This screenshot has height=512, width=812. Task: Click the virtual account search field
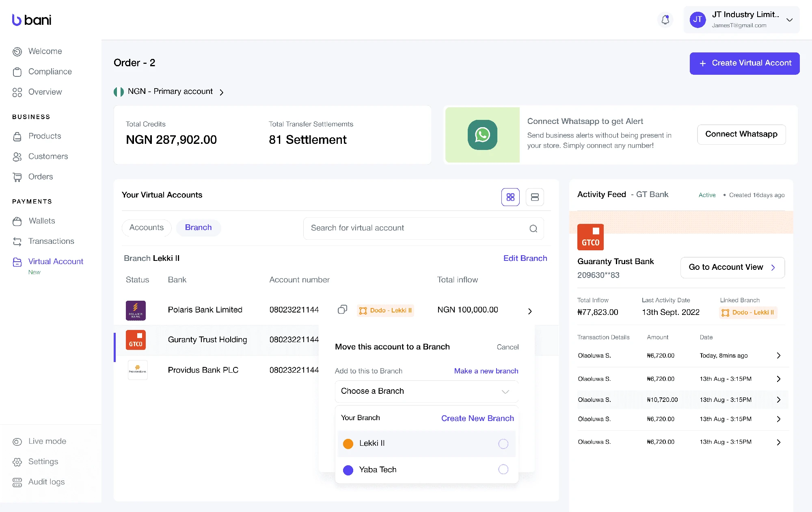(423, 228)
